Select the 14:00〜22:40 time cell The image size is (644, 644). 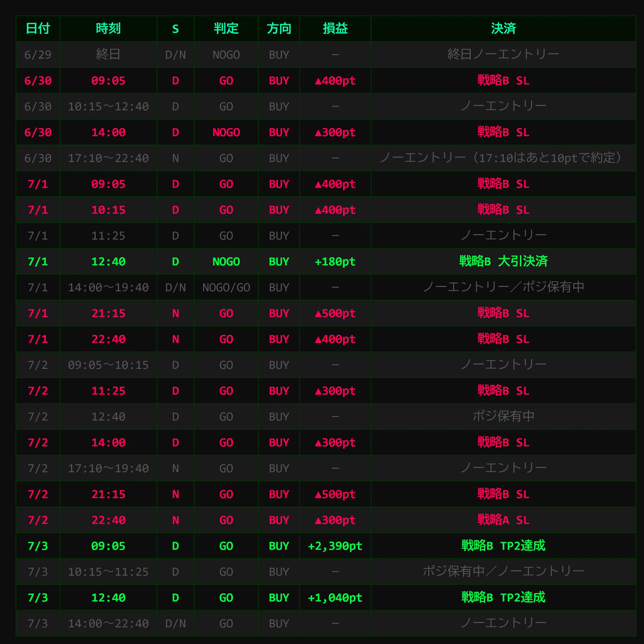(x=108, y=623)
